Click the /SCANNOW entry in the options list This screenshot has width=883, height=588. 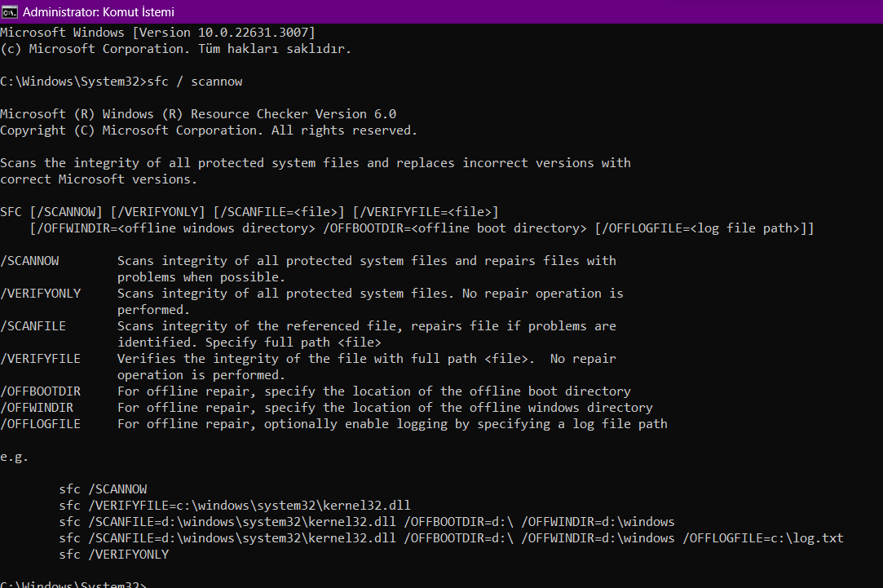pyautogui.click(x=29, y=261)
